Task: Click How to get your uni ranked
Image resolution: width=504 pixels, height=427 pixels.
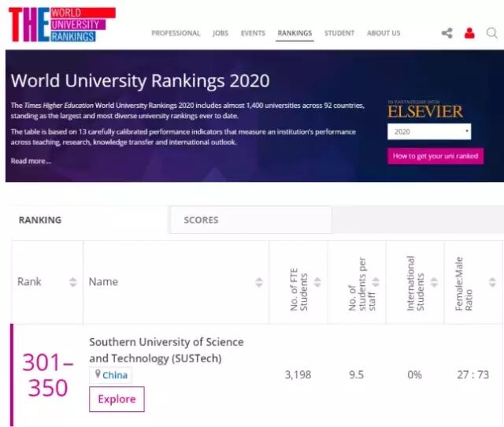Action: (x=435, y=156)
